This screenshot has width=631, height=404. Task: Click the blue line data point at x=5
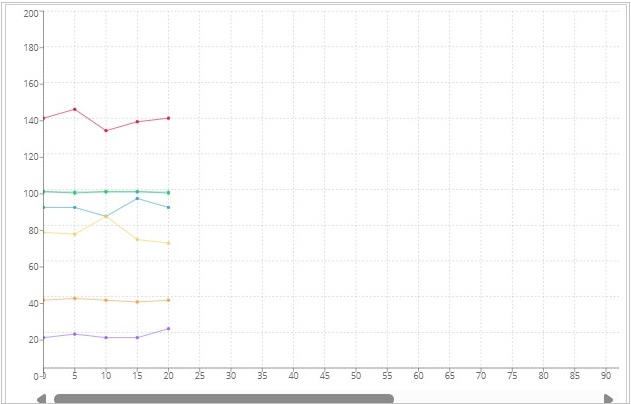74,207
